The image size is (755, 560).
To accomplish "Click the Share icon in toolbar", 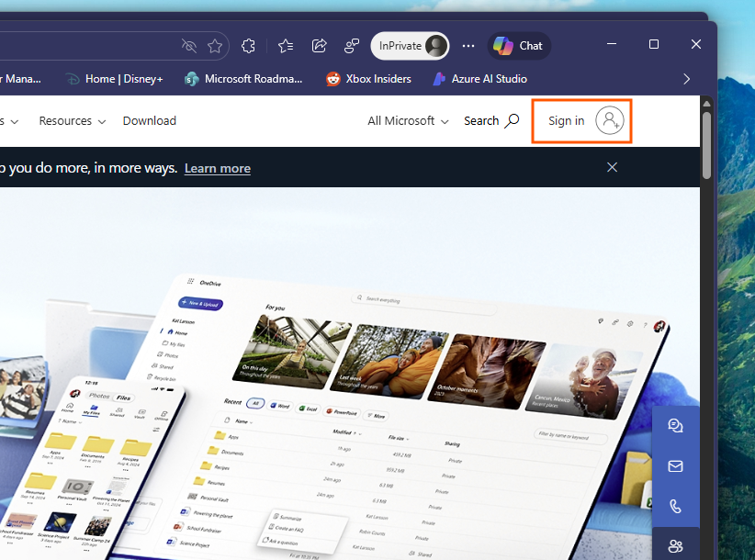I will click(319, 46).
